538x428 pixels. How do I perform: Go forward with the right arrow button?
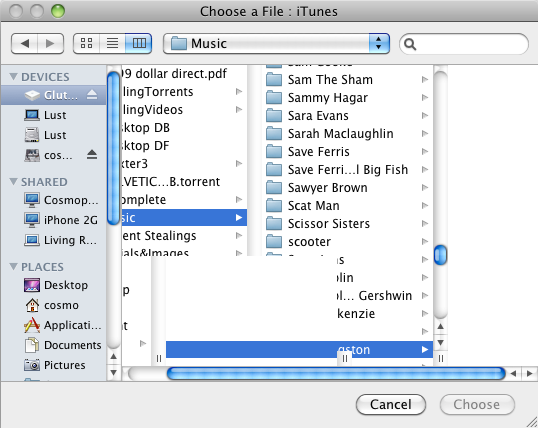coord(50,44)
